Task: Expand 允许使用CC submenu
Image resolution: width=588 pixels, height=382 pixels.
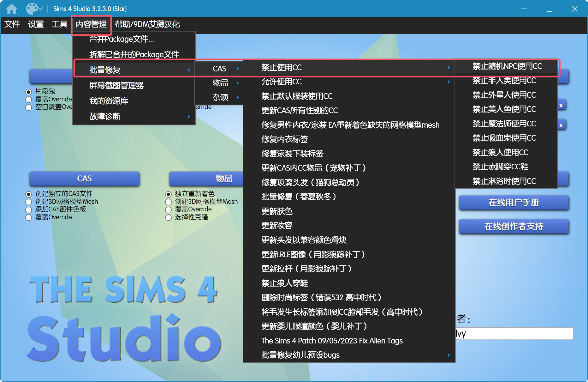Action: pyautogui.click(x=349, y=82)
